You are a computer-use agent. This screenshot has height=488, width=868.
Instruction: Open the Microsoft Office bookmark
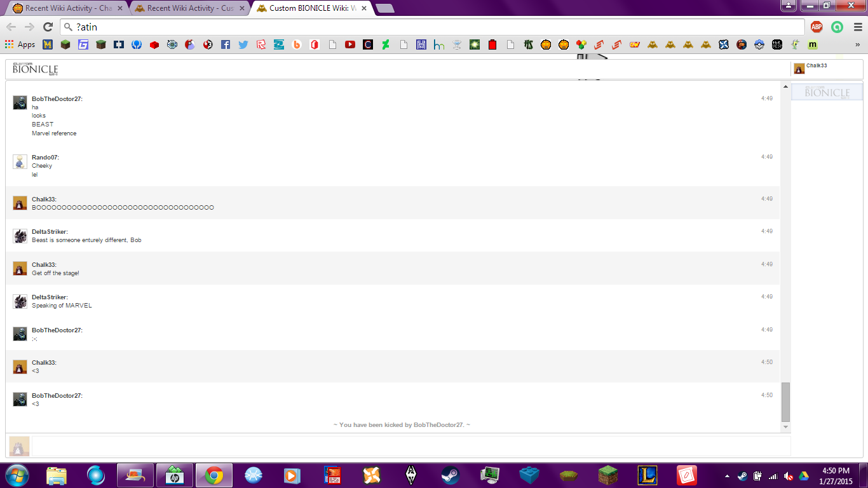tap(315, 44)
